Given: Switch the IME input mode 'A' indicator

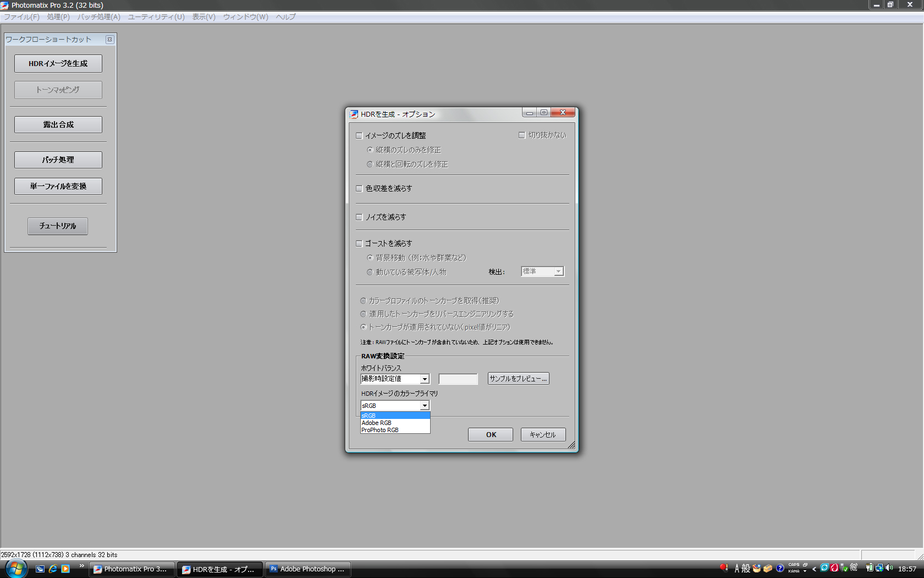Looking at the screenshot, I should [x=737, y=569].
